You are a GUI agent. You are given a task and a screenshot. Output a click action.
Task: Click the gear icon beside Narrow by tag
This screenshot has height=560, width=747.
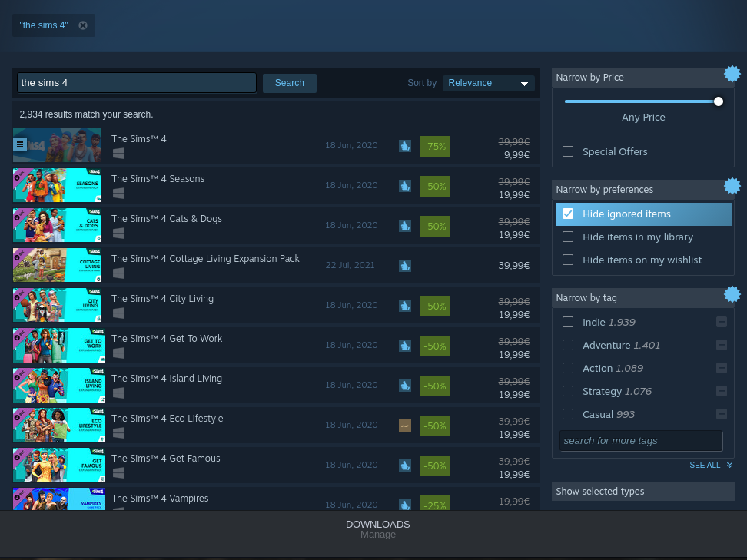732,293
